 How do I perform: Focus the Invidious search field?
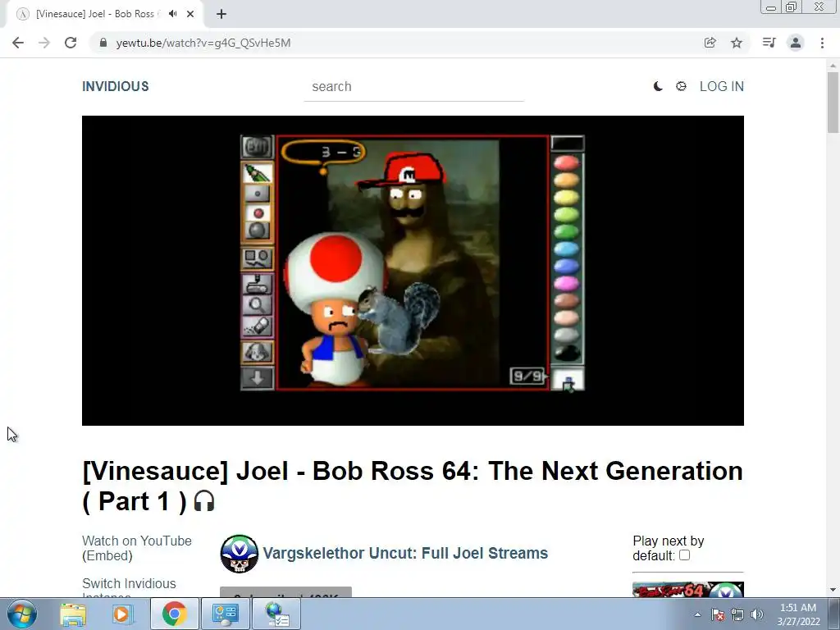(413, 87)
